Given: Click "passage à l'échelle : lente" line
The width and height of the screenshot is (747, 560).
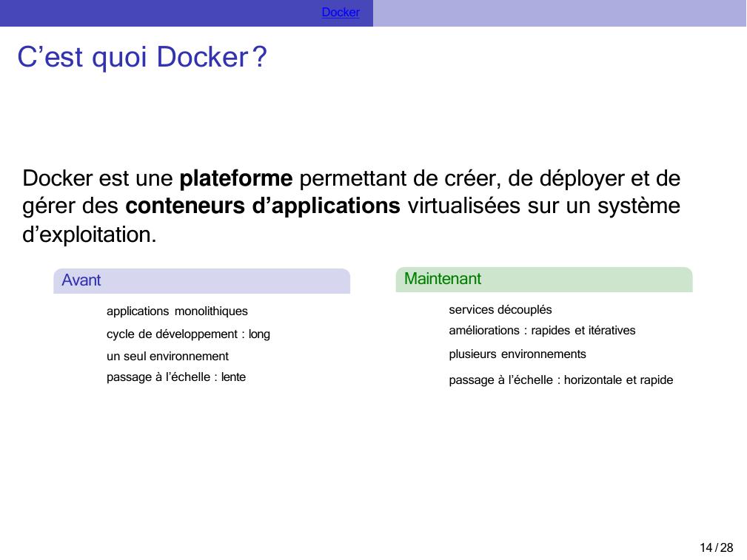Looking at the screenshot, I should point(176,377).
